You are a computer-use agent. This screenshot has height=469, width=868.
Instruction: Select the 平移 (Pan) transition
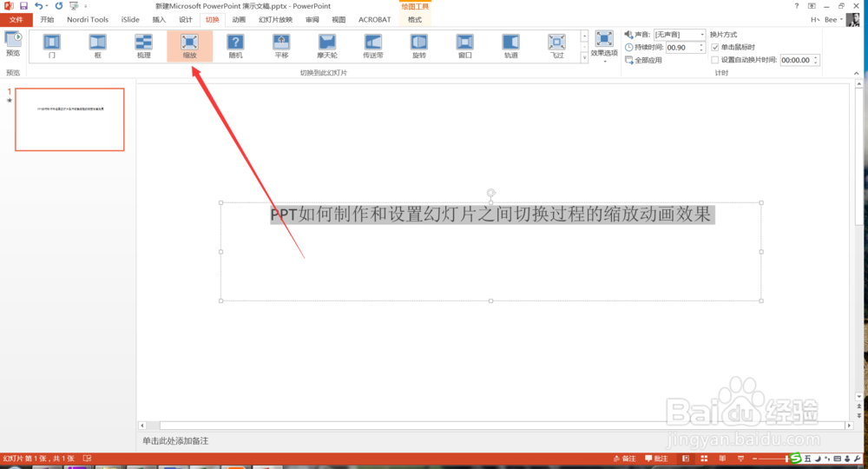(x=281, y=46)
